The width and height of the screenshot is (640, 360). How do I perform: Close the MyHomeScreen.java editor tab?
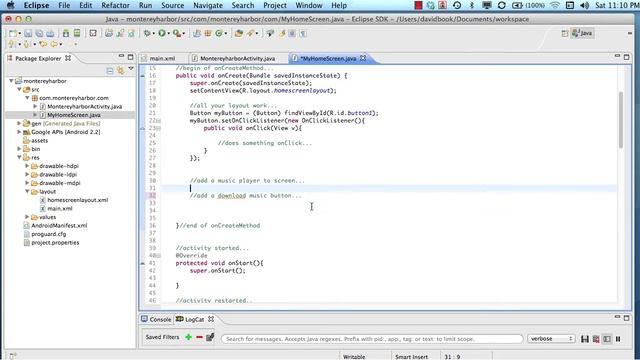(363, 58)
